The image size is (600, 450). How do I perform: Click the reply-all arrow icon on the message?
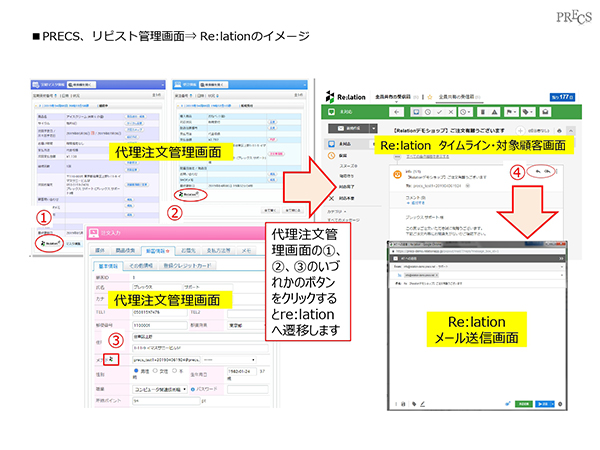tap(548, 171)
